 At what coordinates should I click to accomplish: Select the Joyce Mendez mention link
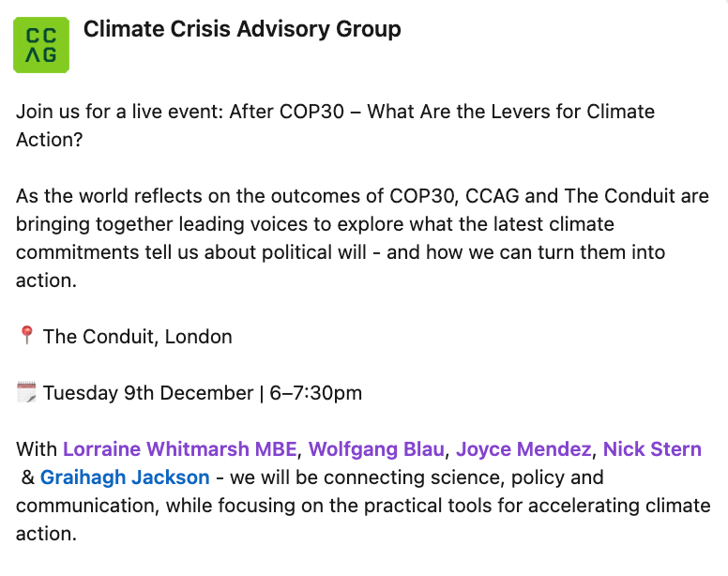523,449
